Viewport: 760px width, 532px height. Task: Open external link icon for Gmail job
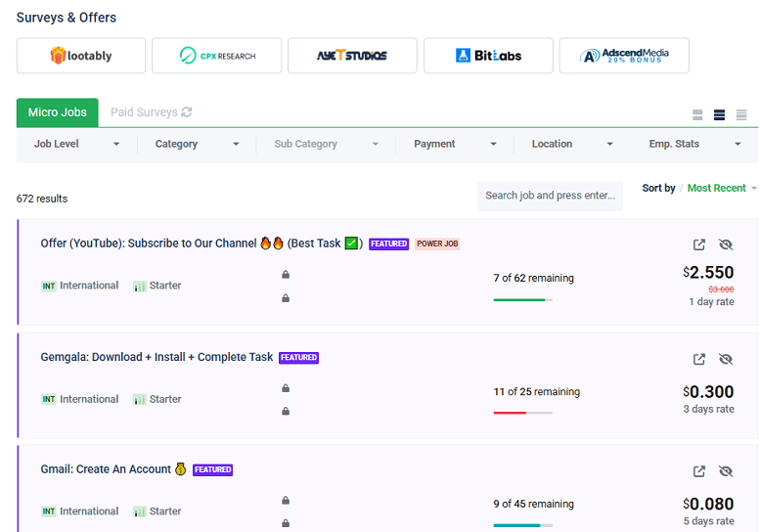(699, 471)
